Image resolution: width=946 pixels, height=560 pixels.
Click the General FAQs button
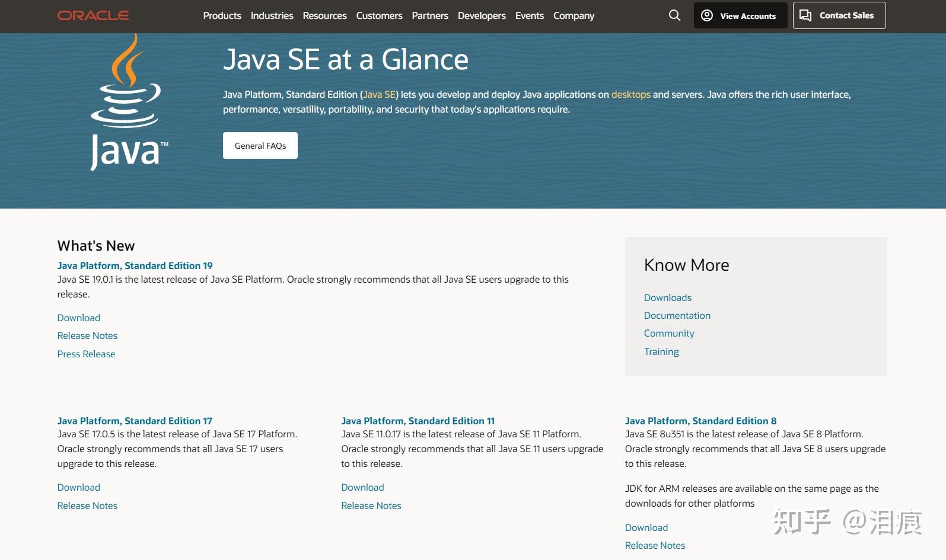[x=260, y=146]
